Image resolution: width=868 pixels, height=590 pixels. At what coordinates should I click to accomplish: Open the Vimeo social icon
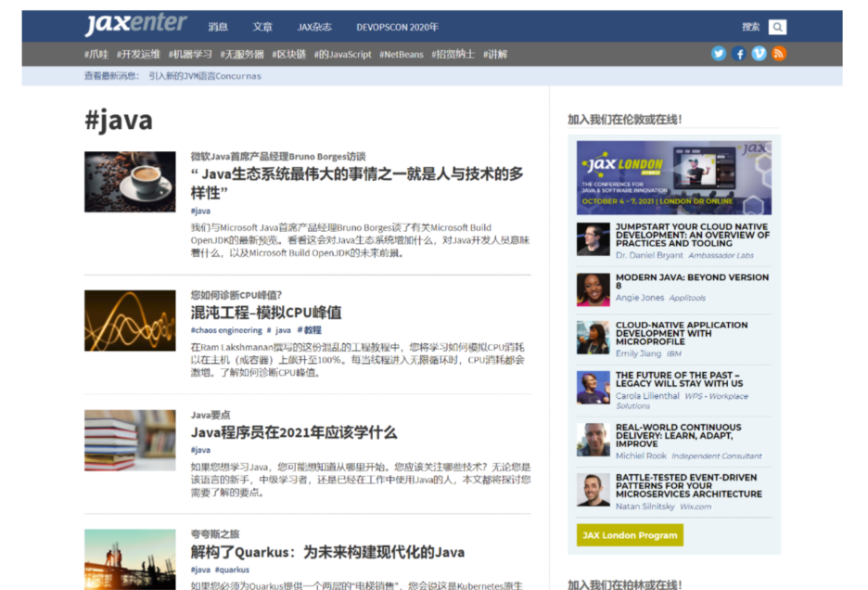coord(759,54)
